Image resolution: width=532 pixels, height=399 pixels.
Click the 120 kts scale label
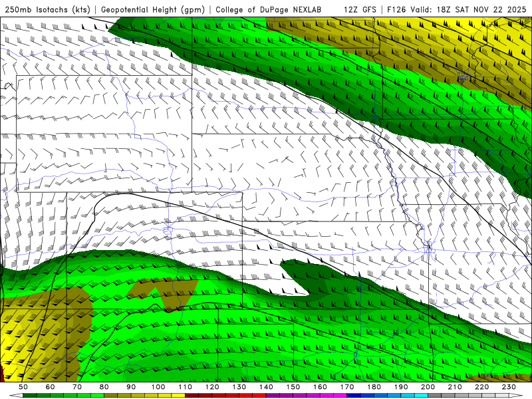[x=212, y=387]
